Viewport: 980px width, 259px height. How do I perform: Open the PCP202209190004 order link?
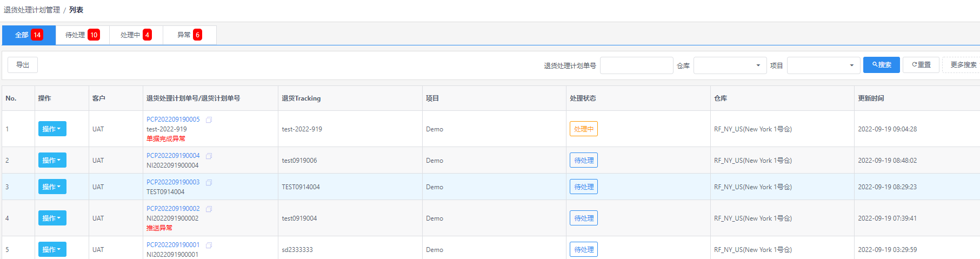coord(173,156)
